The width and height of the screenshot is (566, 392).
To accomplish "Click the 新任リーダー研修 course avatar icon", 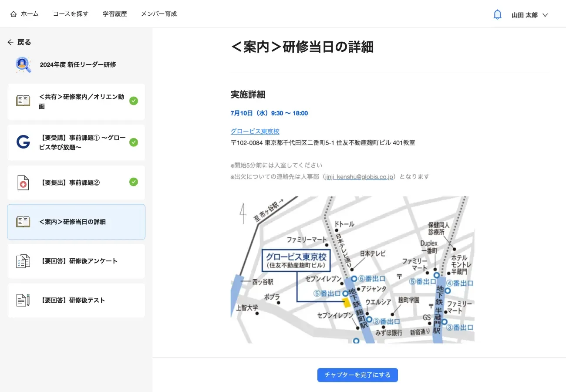I will [x=23, y=64].
